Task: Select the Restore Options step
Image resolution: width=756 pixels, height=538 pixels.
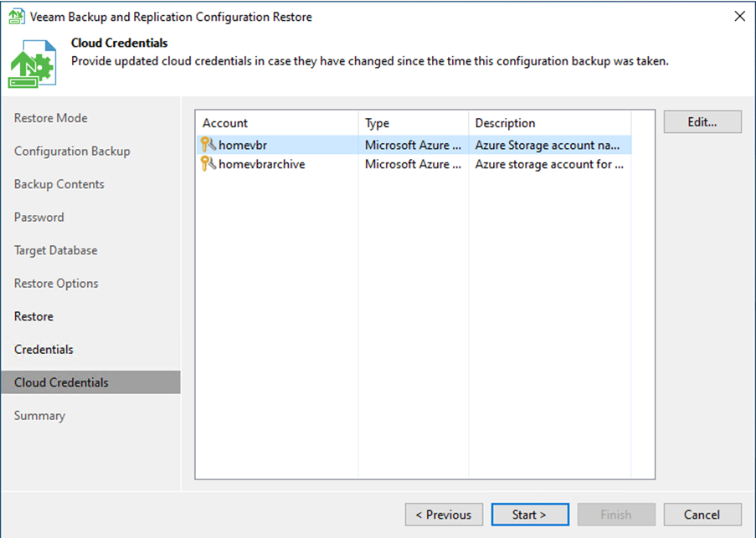Action: (x=56, y=283)
